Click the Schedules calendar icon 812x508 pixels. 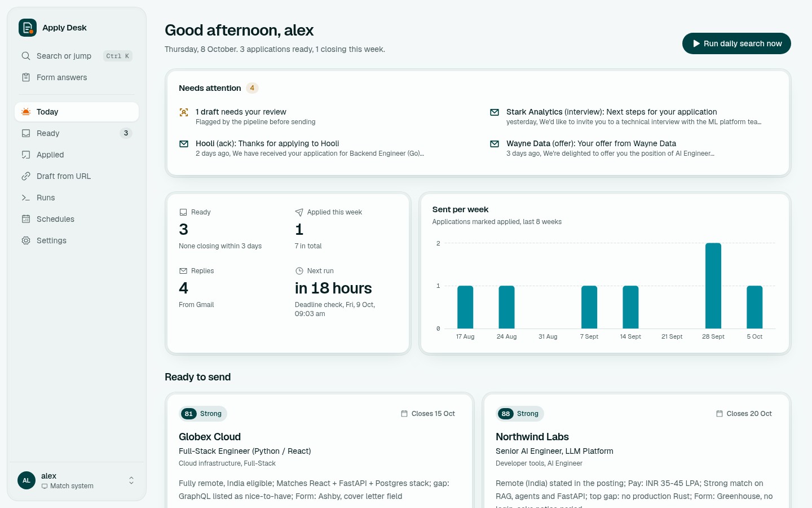click(x=26, y=219)
